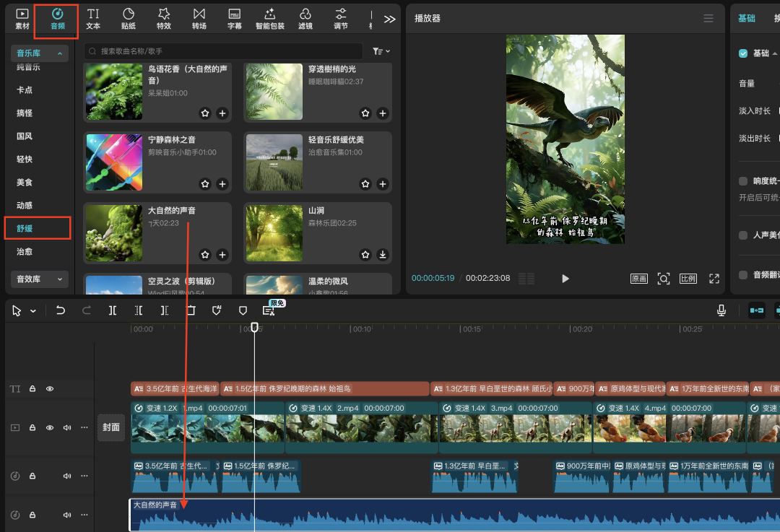The image size is (780, 532).
Task: Open the 特效 (effects) panel
Action: click(164, 19)
